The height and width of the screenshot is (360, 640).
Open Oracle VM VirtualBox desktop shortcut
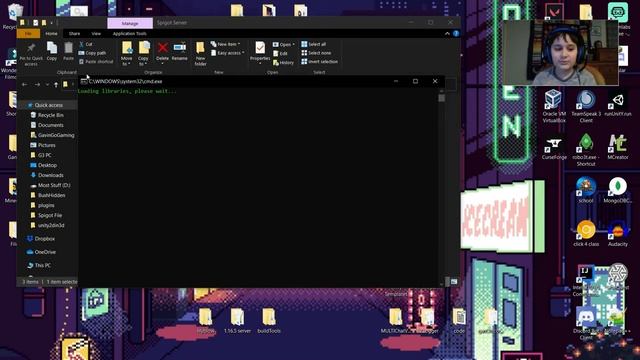point(554,106)
